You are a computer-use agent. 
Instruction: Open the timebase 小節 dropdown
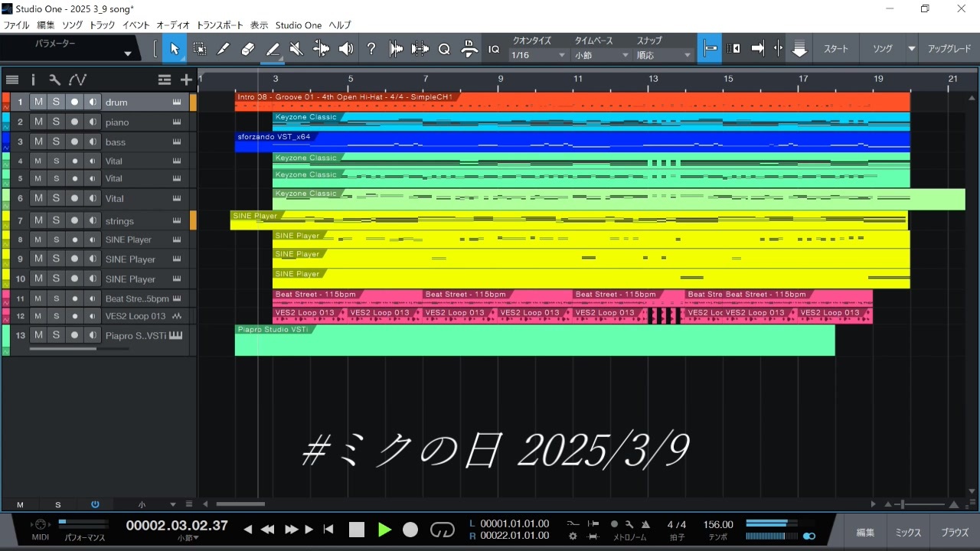tap(603, 55)
